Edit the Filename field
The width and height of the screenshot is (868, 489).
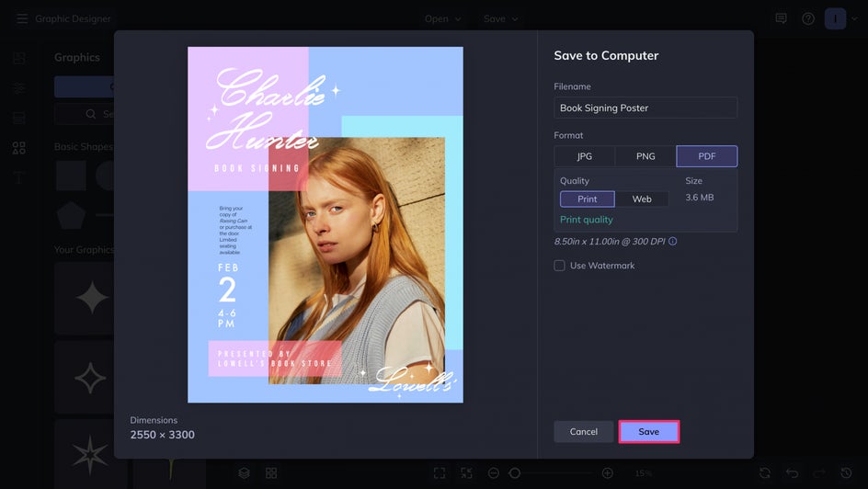pos(645,108)
